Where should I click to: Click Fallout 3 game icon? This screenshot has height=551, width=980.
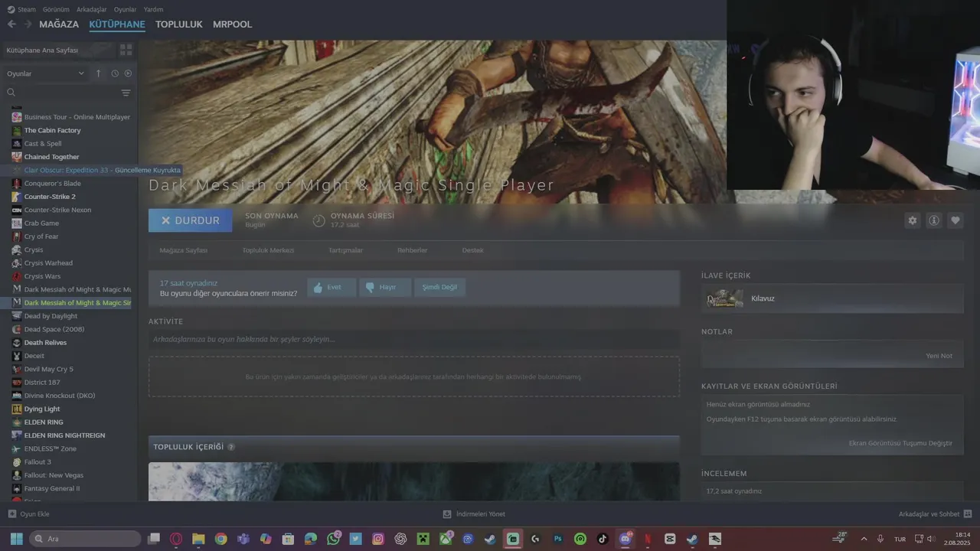17,462
